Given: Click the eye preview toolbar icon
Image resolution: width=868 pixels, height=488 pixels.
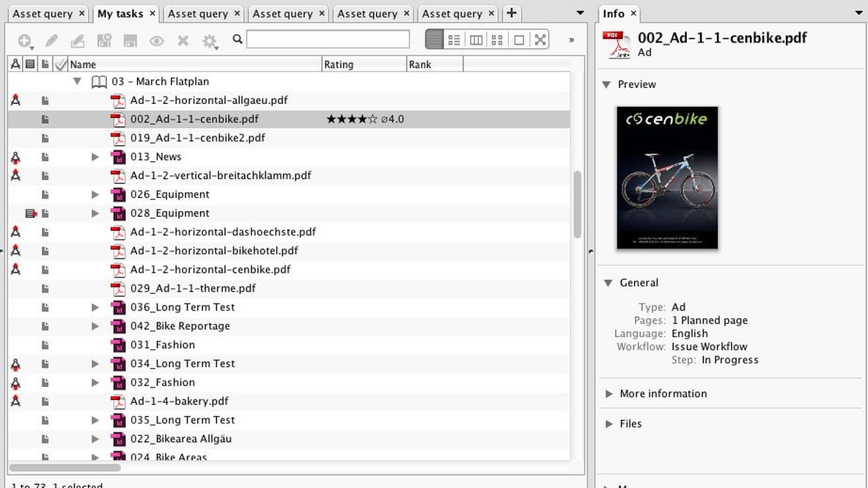Looking at the screenshot, I should coord(157,40).
